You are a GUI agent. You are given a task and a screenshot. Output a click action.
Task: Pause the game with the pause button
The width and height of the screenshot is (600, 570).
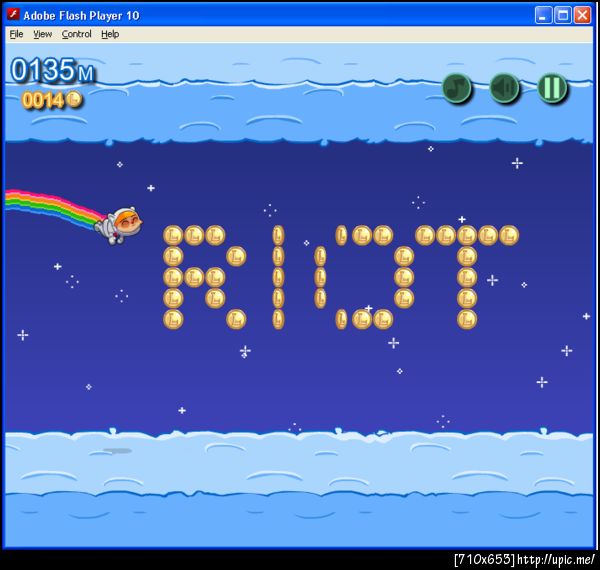[x=552, y=88]
